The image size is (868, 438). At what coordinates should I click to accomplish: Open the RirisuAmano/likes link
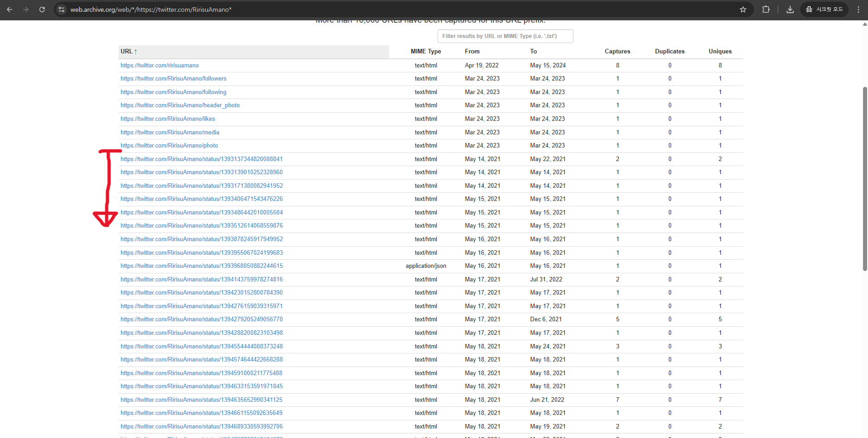(x=168, y=119)
